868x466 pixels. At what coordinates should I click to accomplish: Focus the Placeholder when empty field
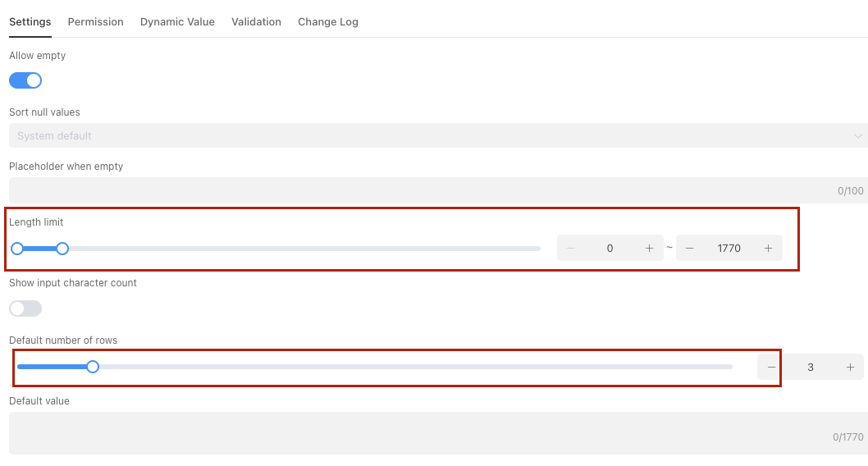[418, 190]
